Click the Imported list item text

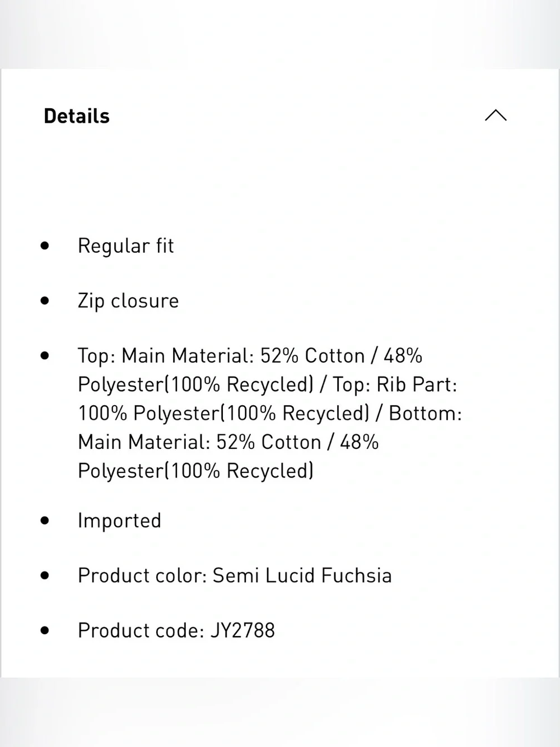tap(119, 521)
